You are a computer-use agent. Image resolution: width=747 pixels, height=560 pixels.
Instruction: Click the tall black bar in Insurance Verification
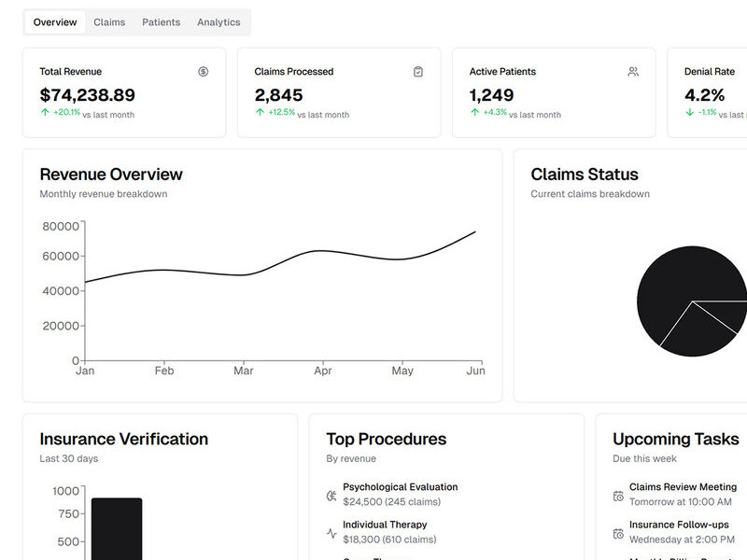(117, 528)
